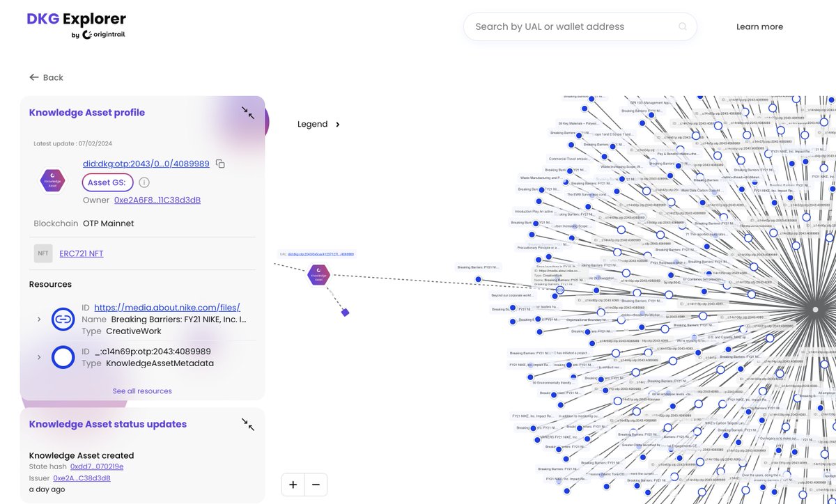Screen dimensions: 836x504
Task: Click the search magnifier icon
Action: (x=683, y=26)
